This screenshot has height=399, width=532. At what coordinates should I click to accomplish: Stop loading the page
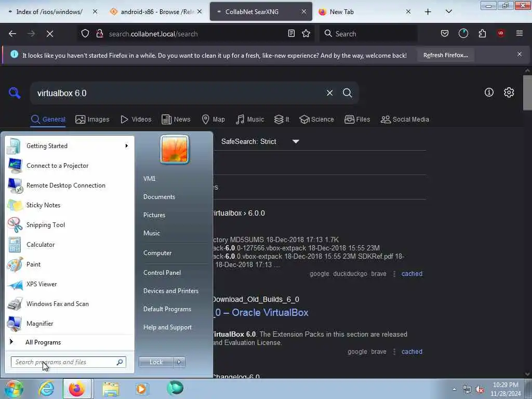(x=50, y=34)
